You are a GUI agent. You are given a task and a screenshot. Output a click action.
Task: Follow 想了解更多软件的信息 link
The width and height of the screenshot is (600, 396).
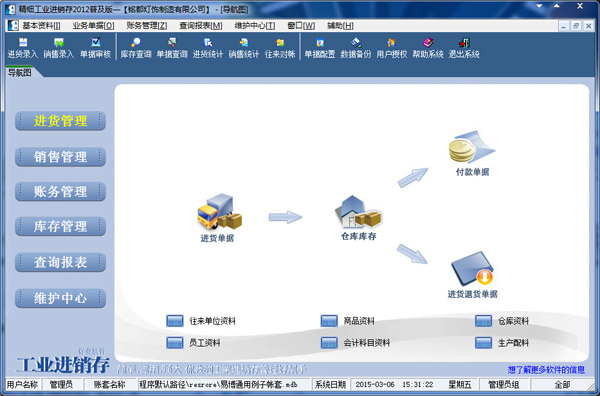pyautogui.click(x=546, y=370)
